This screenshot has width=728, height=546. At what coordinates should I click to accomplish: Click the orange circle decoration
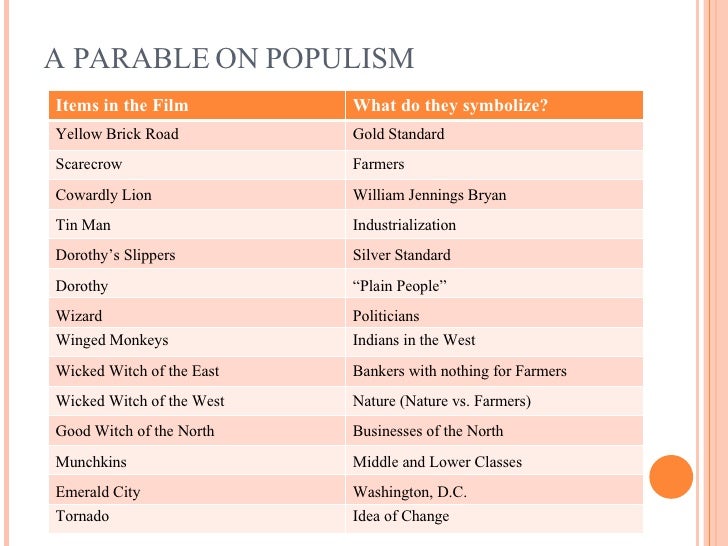[671, 477]
